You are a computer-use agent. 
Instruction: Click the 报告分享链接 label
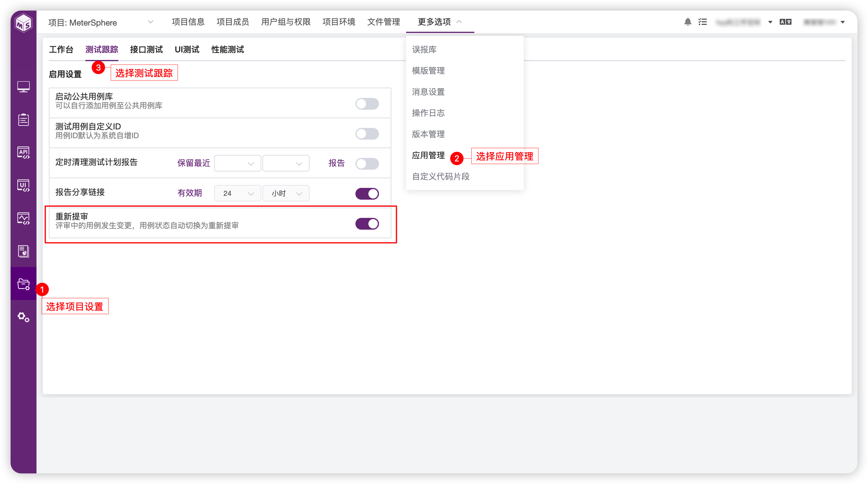pyautogui.click(x=80, y=192)
